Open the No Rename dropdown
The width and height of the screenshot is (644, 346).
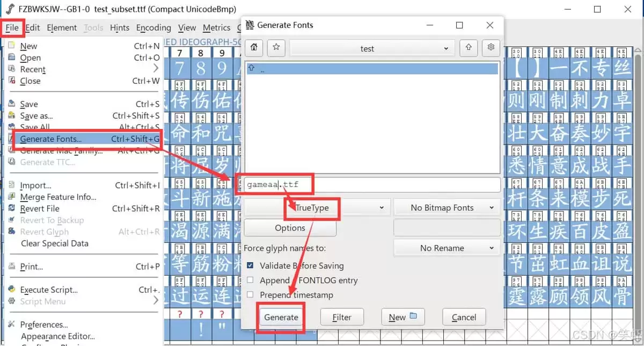[x=447, y=248]
